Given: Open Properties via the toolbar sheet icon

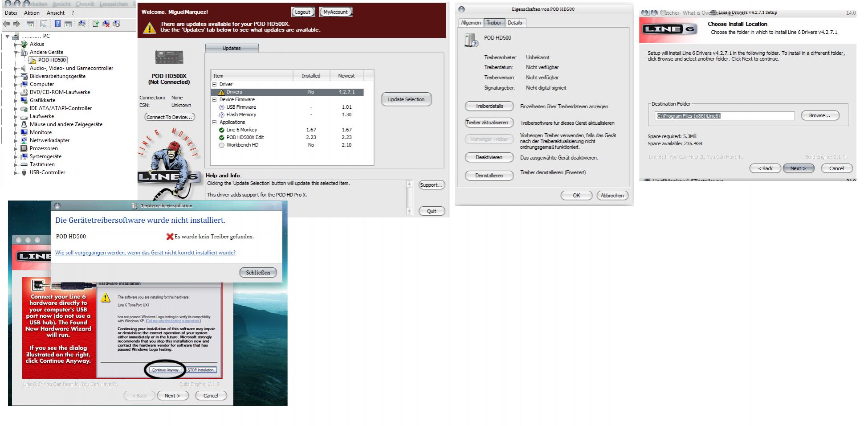Looking at the screenshot, I should tap(44, 24).
